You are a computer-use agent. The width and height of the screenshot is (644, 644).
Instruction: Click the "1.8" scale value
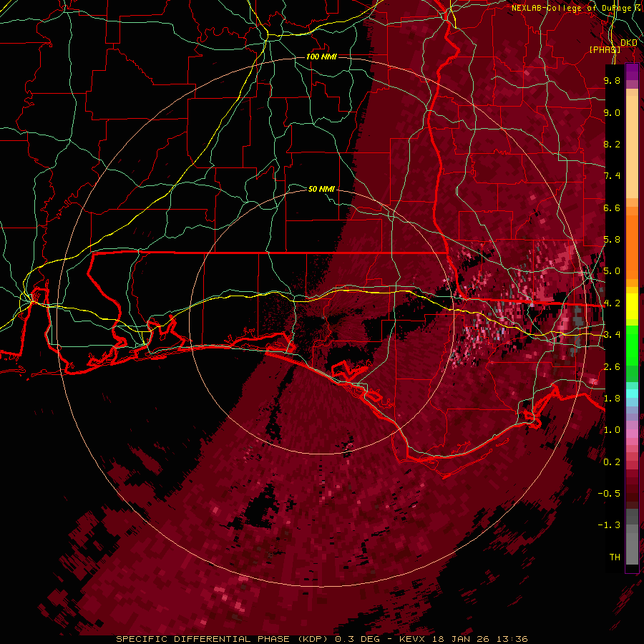pyautogui.click(x=612, y=399)
